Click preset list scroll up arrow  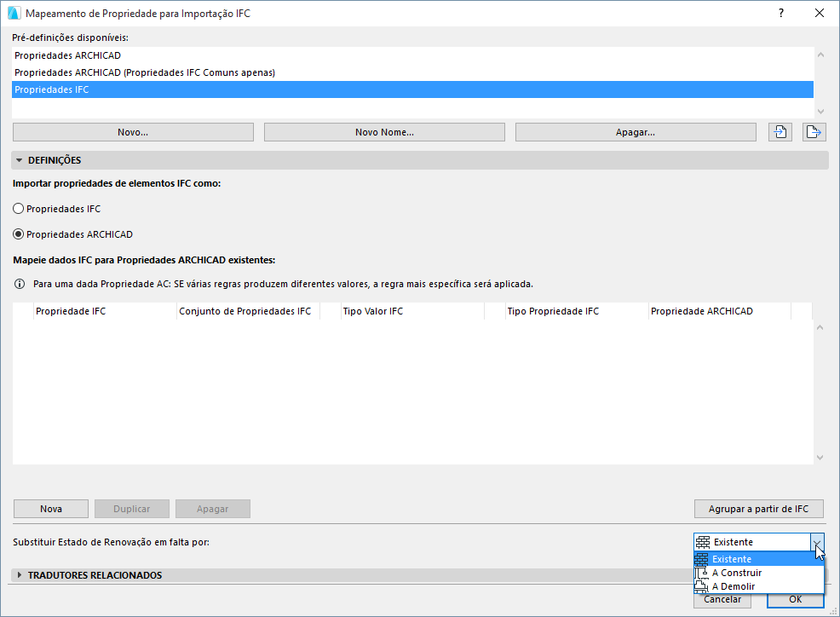coord(820,55)
